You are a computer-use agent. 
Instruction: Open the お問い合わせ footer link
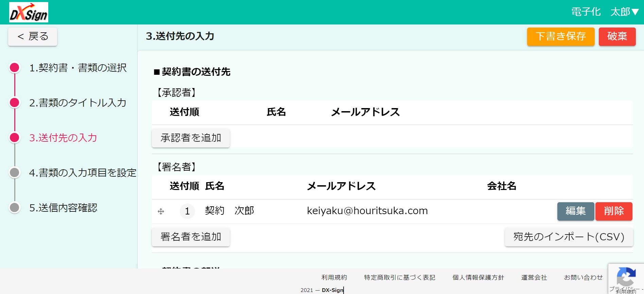click(x=583, y=278)
